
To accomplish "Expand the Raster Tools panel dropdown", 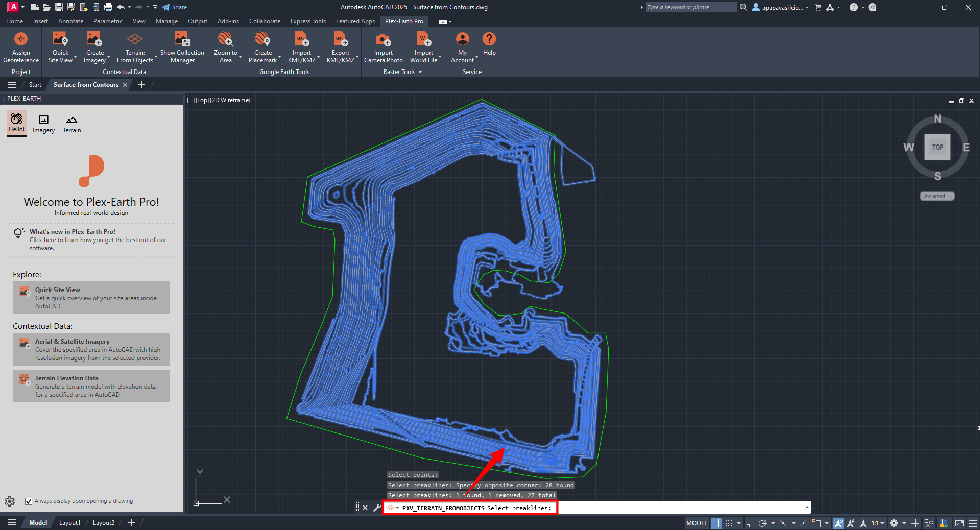I will click(x=420, y=72).
